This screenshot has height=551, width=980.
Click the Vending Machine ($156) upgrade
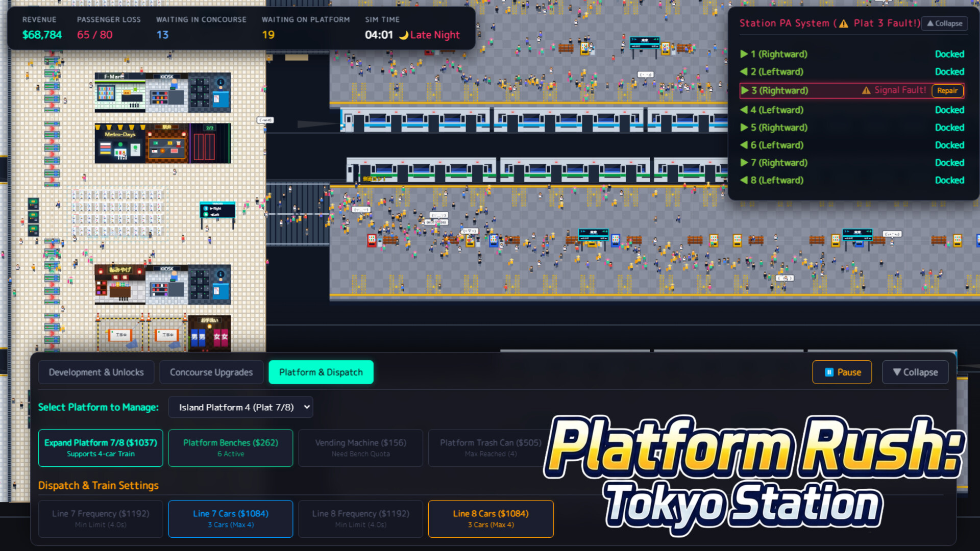[360, 448]
